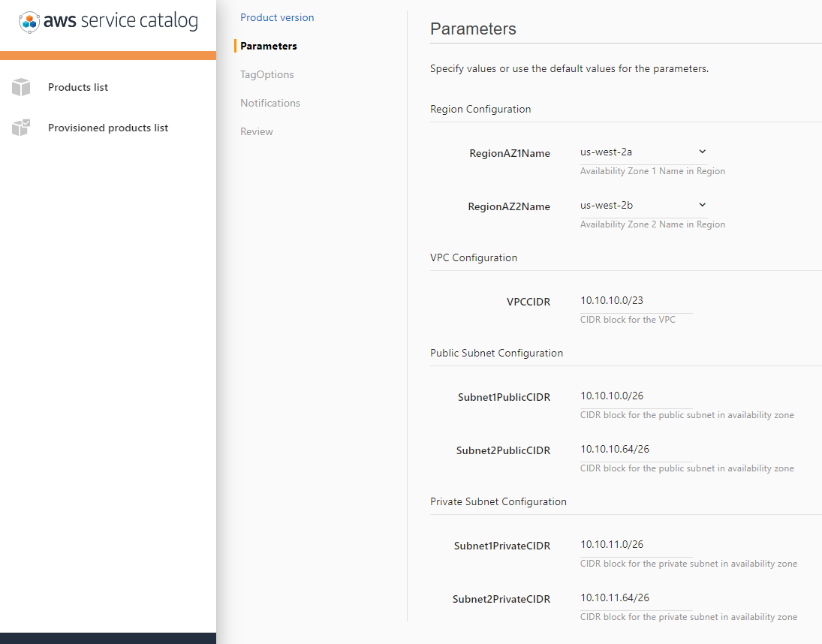Select the TagOptions step
The width and height of the screenshot is (822, 644).
pyautogui.click(x=266, y=74)
